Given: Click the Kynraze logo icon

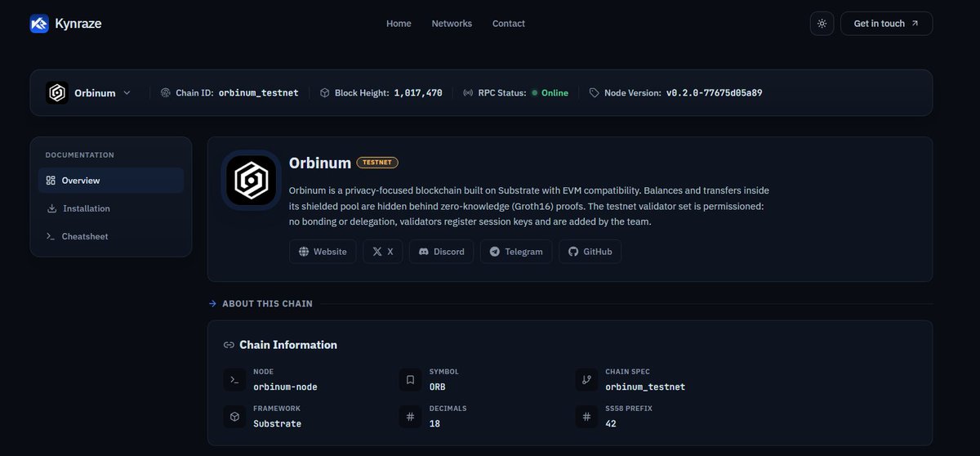Looking at the screenshot, I should [39, 24].
